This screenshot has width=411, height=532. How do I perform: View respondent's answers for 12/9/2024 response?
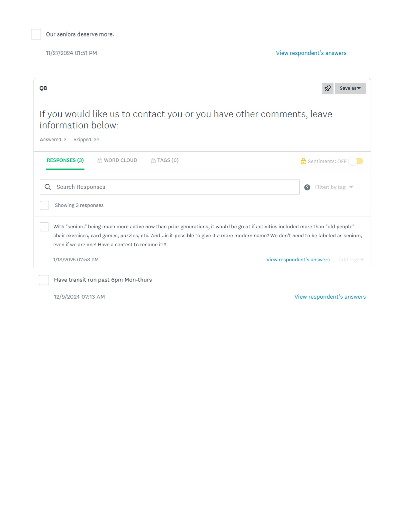pyautogui.click(x=330, y=297)
